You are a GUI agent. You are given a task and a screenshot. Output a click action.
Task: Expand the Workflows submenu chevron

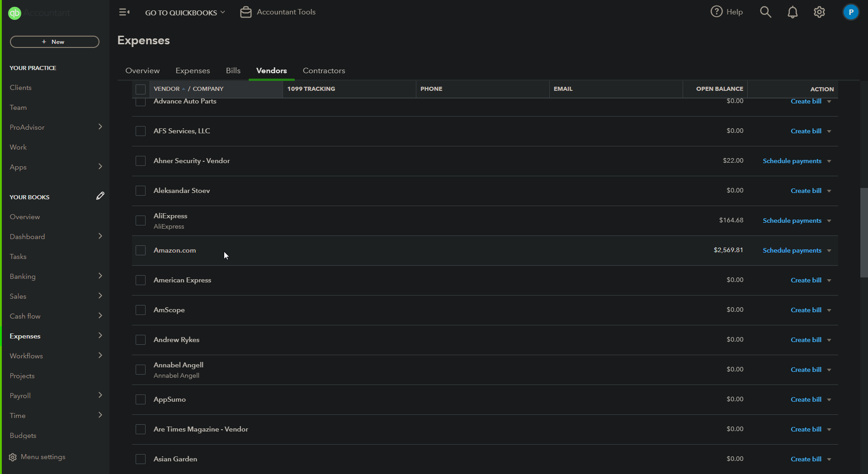point(100,355)
